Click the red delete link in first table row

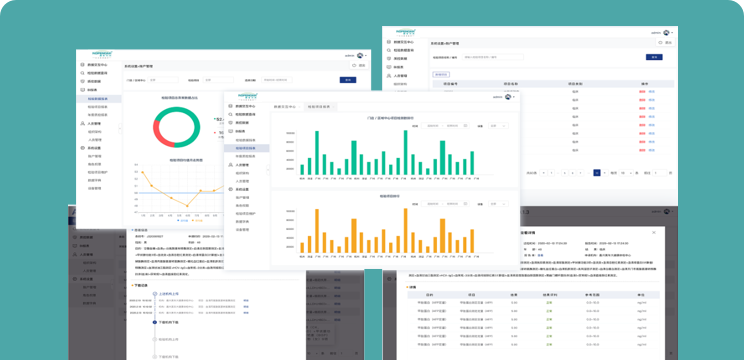pyautogui.click(x=642, y=92)
